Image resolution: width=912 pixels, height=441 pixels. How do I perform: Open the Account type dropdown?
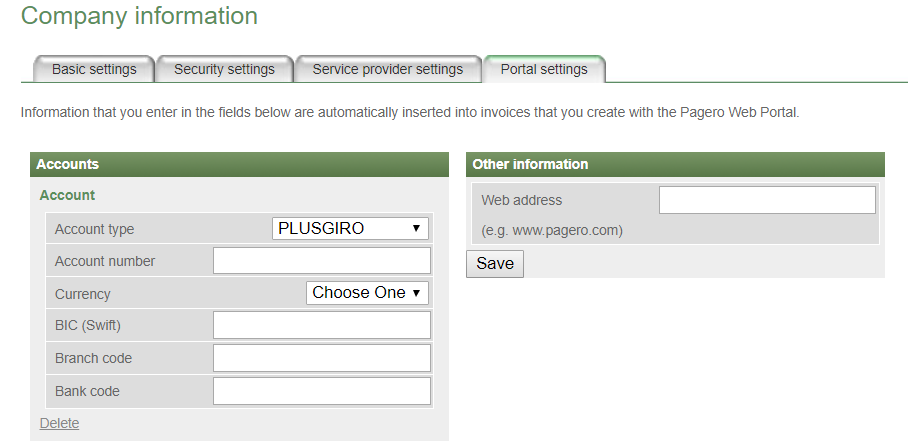350,229
